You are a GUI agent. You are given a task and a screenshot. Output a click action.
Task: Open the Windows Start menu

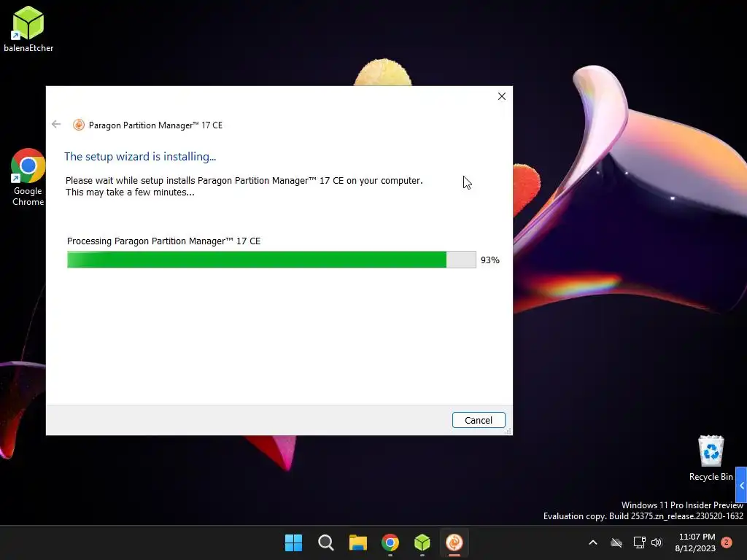pyautogui.click(x=293, y=542)
